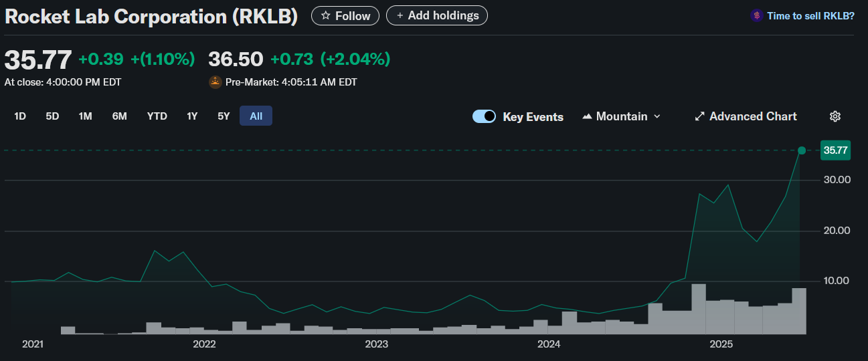Select the 1M time range
This screenshot has height=361, width=868.
[x=85, y=116]
